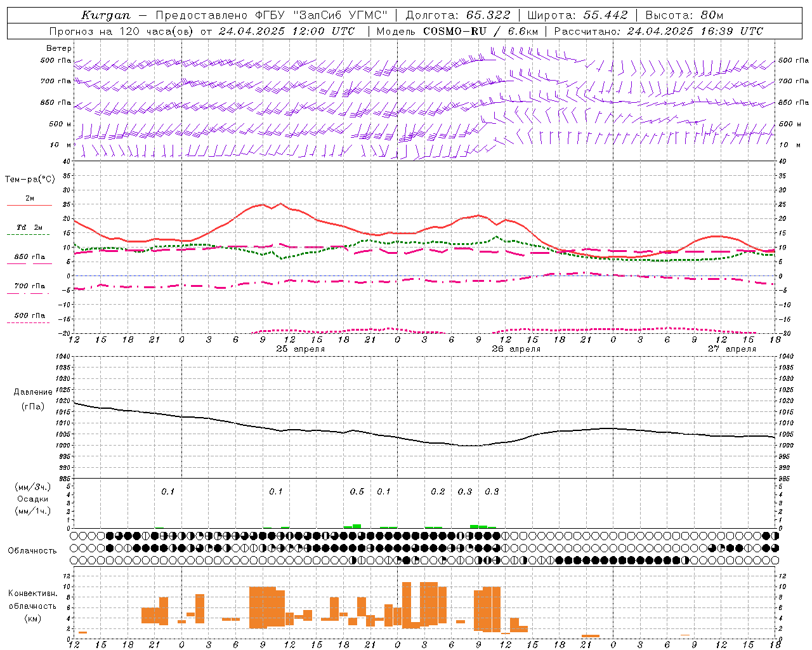Image resolution: width=812 pixels, height=650 pixels.
Task: Click the 26 апреля date label
Action: (516, 348)
